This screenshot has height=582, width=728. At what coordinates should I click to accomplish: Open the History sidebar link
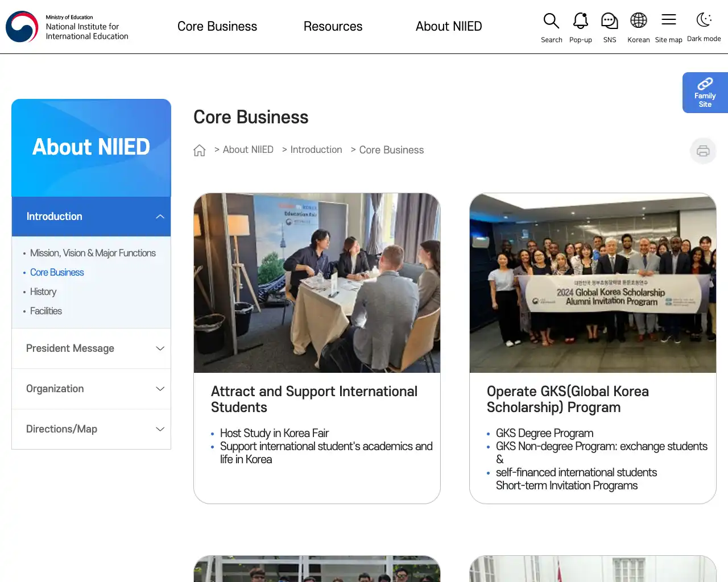point(43,292)
